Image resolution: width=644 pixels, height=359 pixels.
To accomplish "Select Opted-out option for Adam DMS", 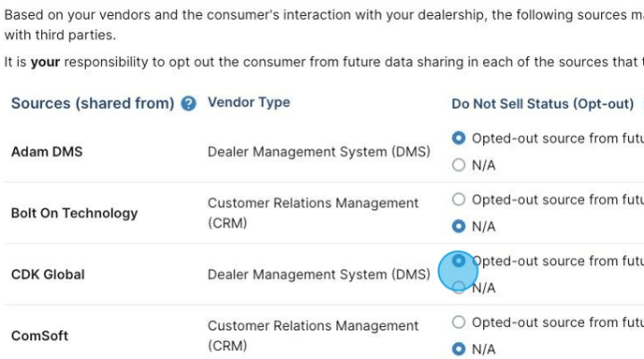I will pyautogui.click(x=459, y=138).
